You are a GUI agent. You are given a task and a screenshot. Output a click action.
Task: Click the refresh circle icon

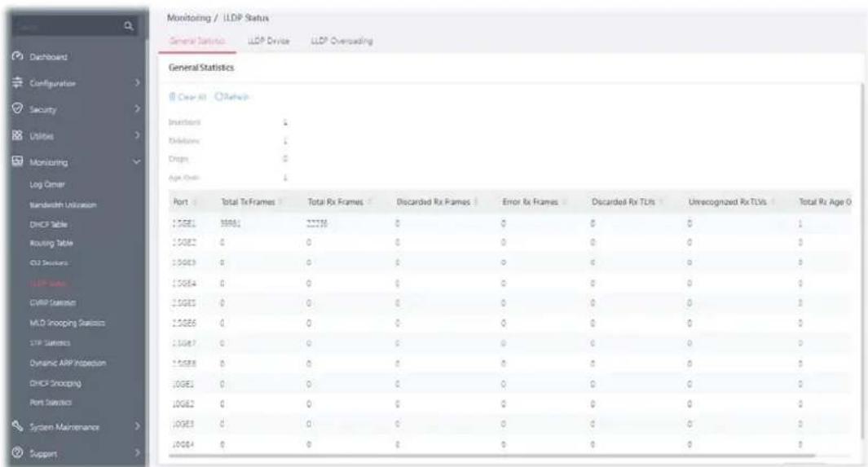pos(218,97)
